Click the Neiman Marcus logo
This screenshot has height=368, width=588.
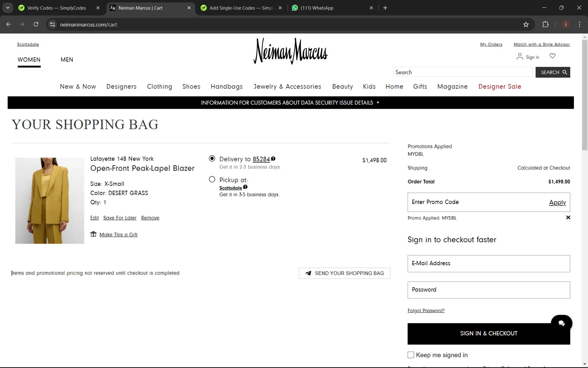tap(290, 51)
